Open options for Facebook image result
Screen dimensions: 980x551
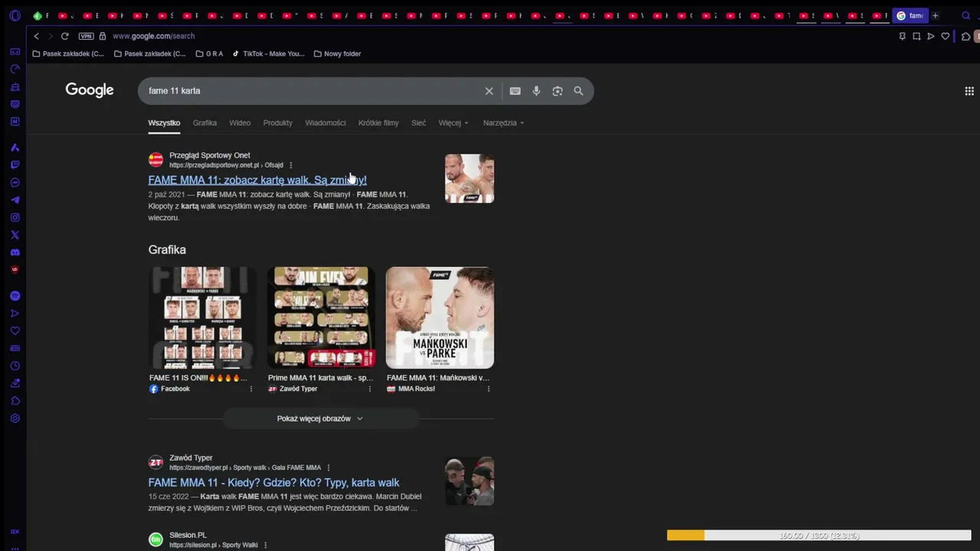click(251, 389)
